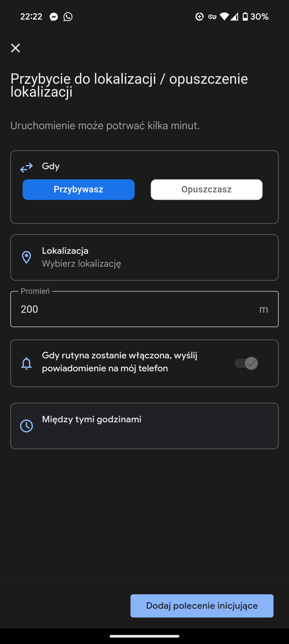
Task: Tap Dodaj polecenie inicjujące button
Action: coord(202,606)
